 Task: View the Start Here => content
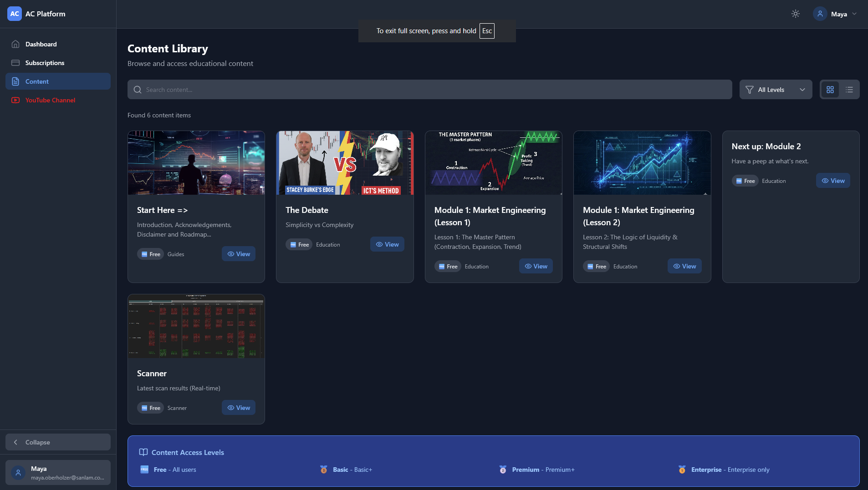239,254
